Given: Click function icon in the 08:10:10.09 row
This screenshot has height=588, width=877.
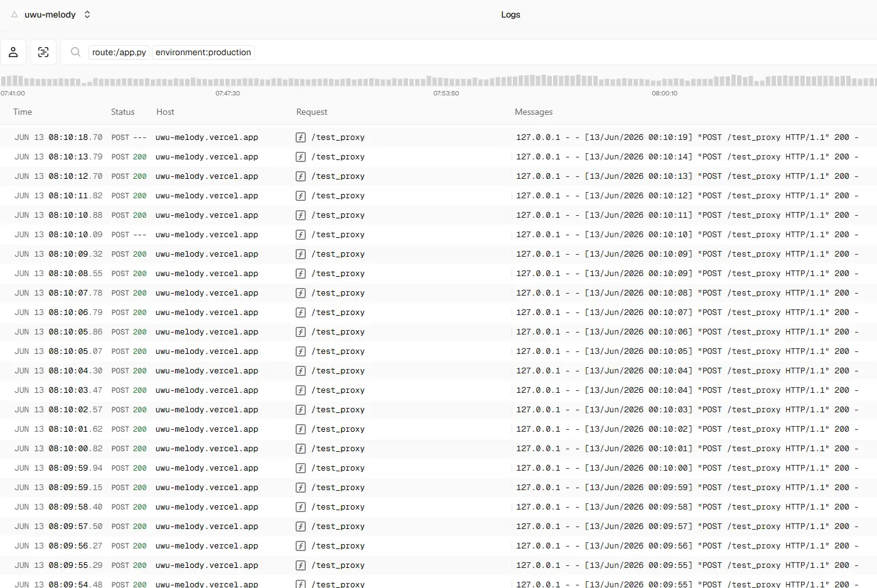Looking at the screenshot, I should pyautogui.click(x=301, y=235).
